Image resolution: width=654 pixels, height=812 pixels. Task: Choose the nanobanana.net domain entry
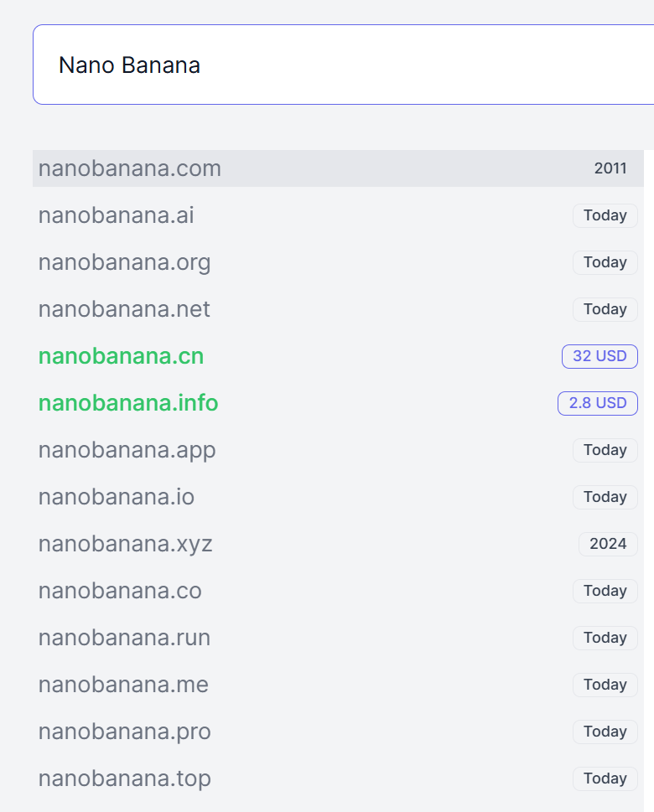(124, 309)
